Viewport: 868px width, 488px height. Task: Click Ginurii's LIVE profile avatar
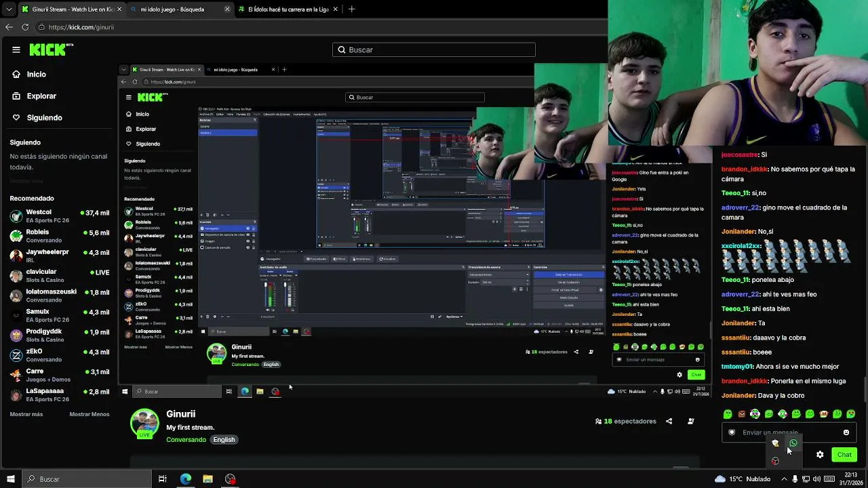pos(144,424)
